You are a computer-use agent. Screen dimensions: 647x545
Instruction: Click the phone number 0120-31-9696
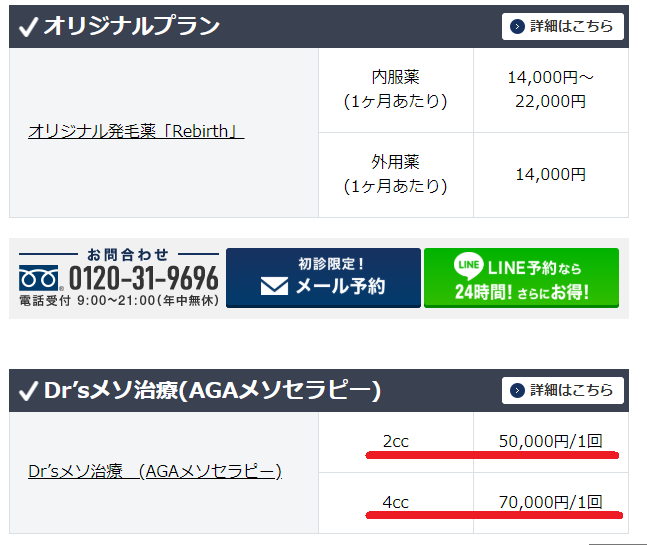(143, 278)
